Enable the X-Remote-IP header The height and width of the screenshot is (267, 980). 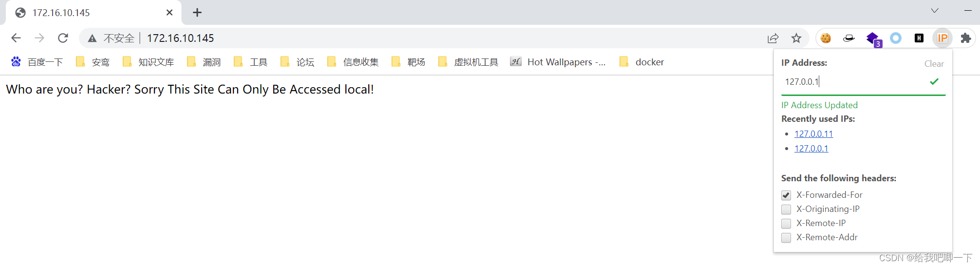786,224
